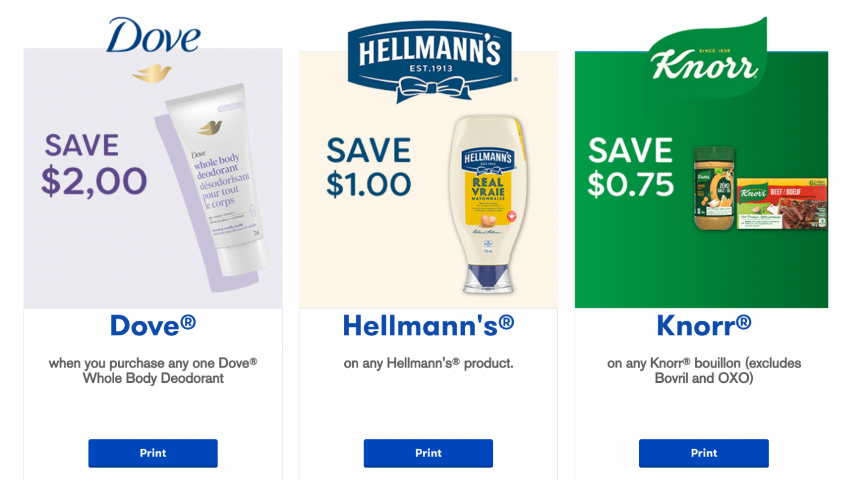Viewport: 868px width, 498px height.
Task: Print the Dove Whole Body Deodorant coupon
Action: coord(153,453)
